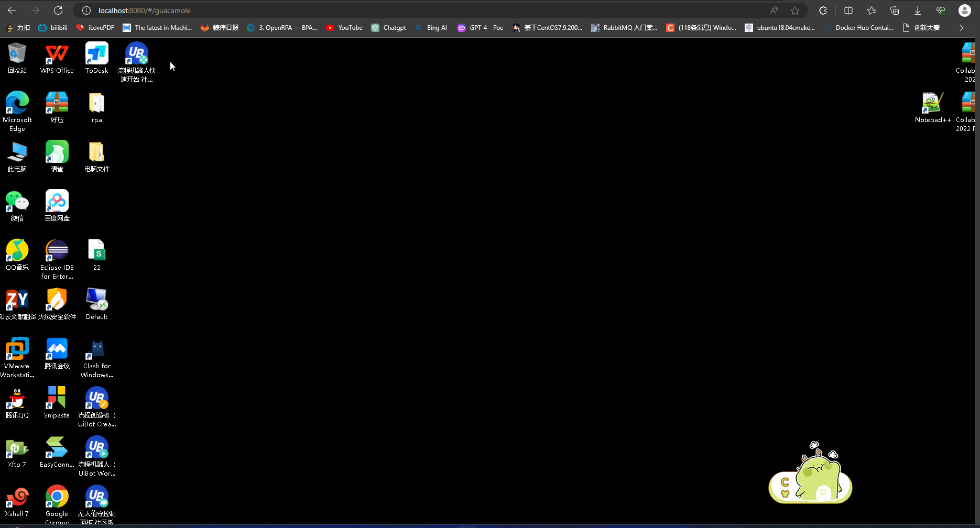
Task: Launch EasyConnect
Action: point(56,447)
